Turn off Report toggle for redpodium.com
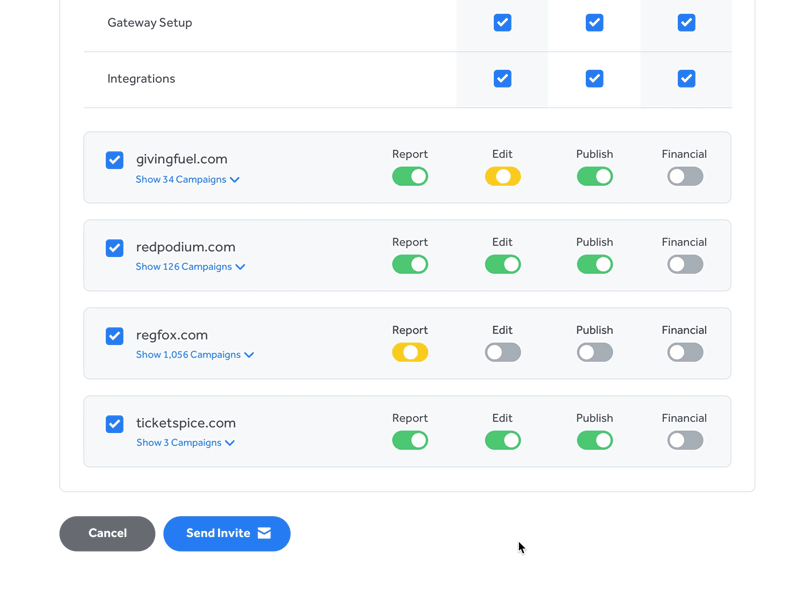Screen dimensions: 800x600 click(410, 264)
